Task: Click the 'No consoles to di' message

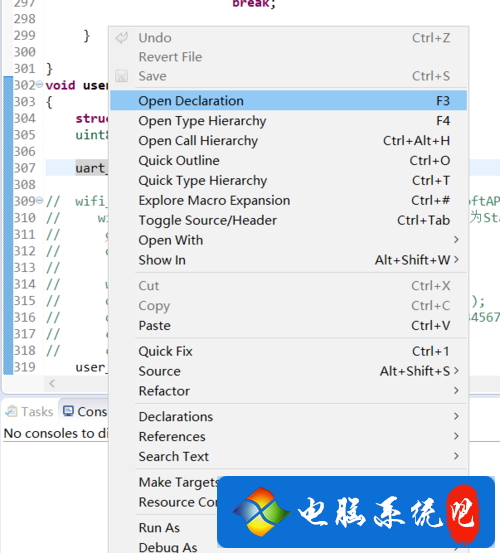Action: [x=56, y=433]
